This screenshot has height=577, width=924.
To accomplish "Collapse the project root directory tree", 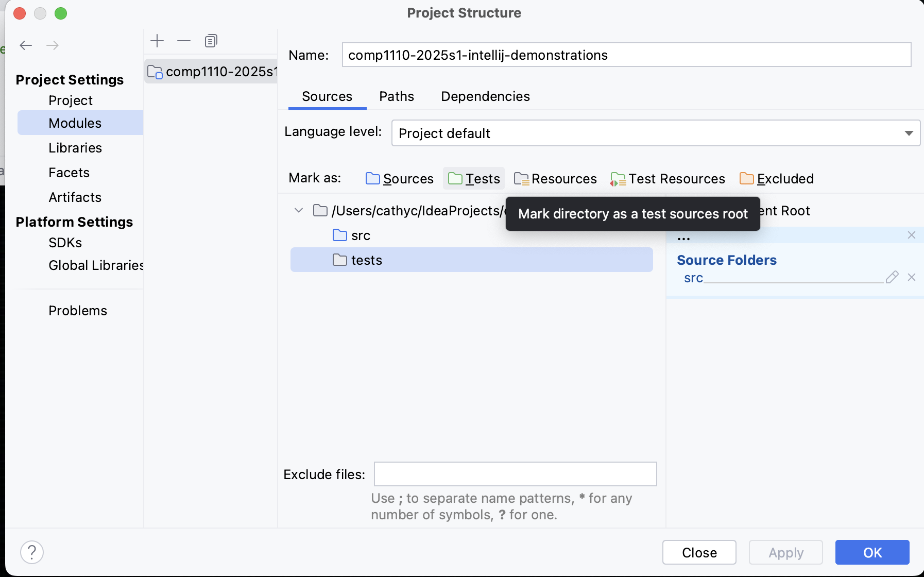I will coord(299,210).
